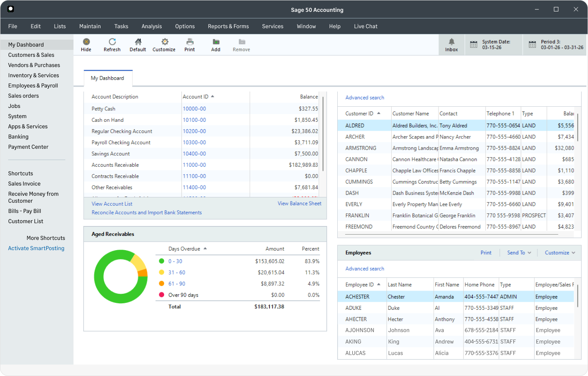Open Vendors & Purchases in sidebar
Image resolution: width=588 pixels, height=376 pixels.
pos(34,65)
